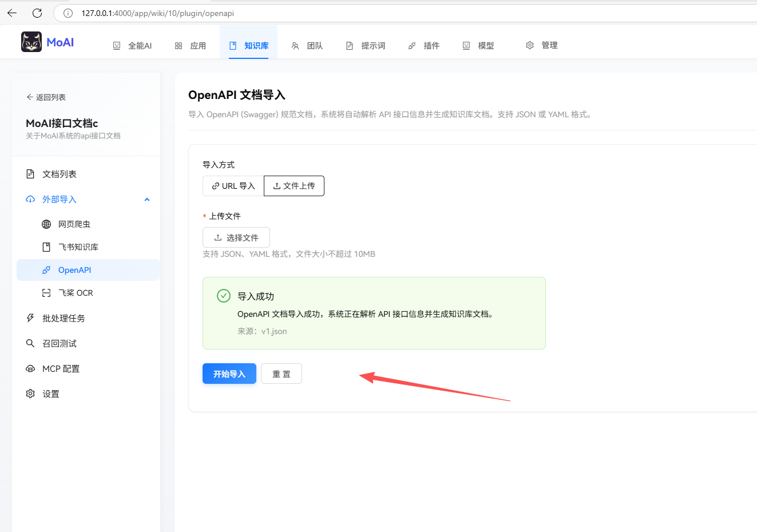The image size is (757, 532).
Task: Click 返回列表 to go back
Action: (46, 97)
